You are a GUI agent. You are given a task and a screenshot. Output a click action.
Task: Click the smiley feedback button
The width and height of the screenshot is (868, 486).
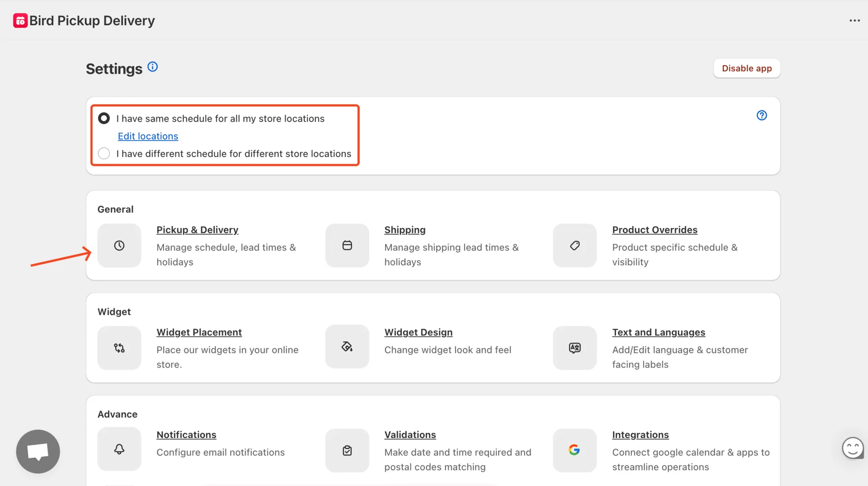[x=853, y=448]
